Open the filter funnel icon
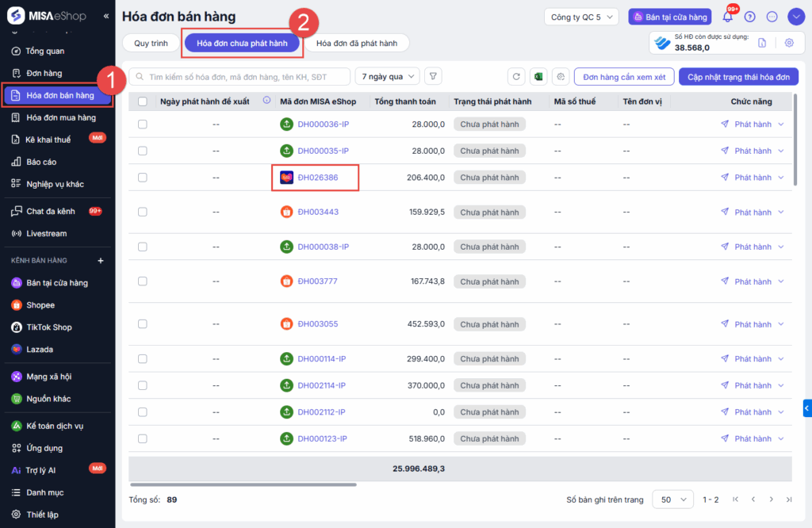Viewport: 812px width, 528px height. click(433, 77)
